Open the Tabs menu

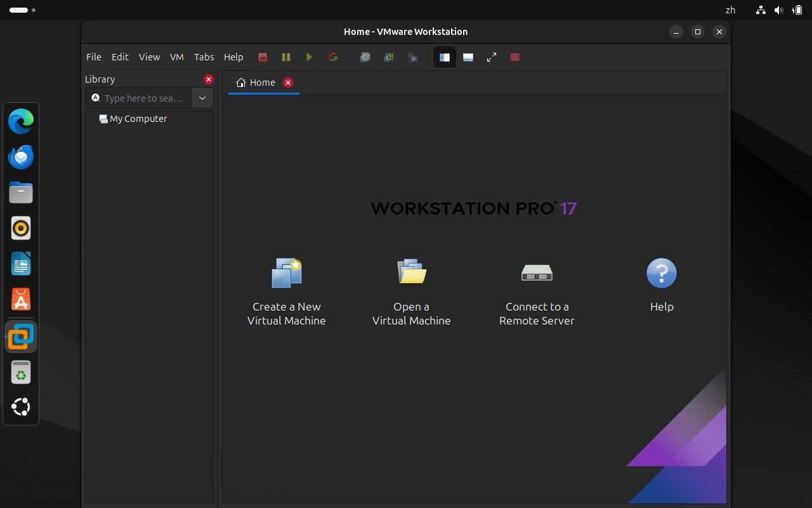pos(204,57)
